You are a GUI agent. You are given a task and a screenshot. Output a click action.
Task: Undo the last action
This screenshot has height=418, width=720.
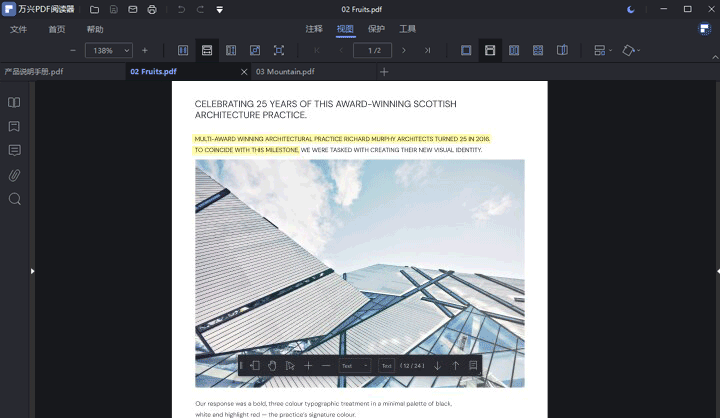coord(181,10)
